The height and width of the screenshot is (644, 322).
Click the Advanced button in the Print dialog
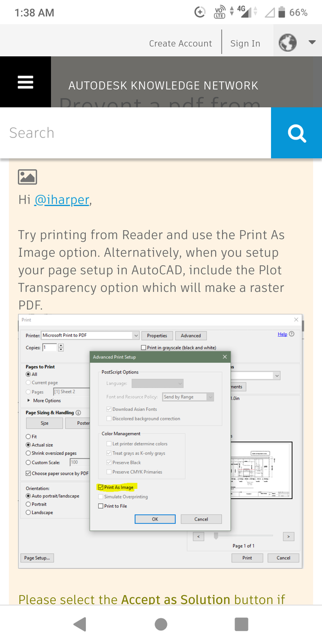[191, 335]
